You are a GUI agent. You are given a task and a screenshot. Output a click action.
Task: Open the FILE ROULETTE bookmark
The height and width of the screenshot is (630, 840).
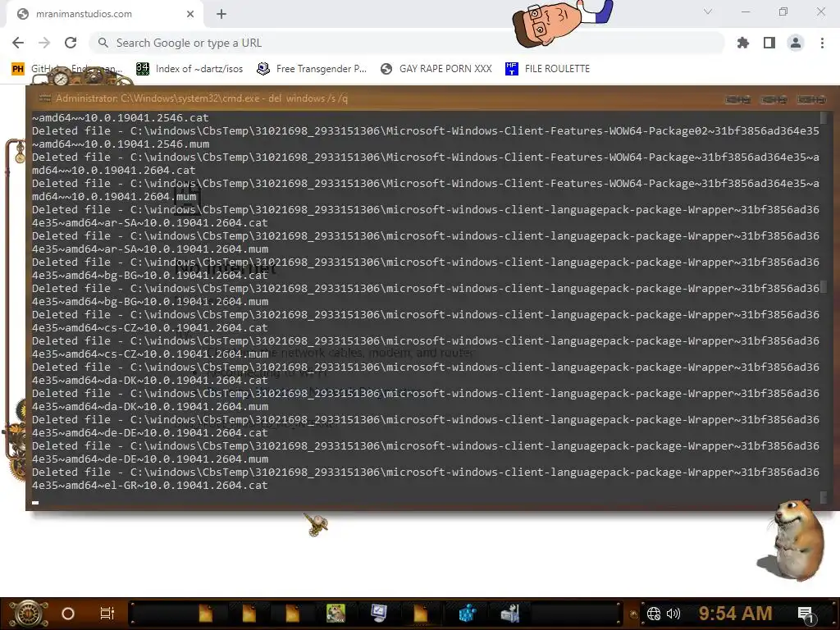pyautogui.click(x=547, y=69)
